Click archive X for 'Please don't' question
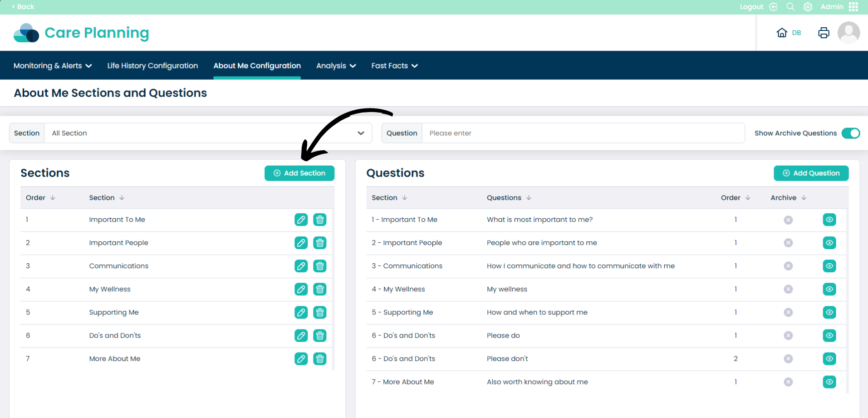 click(788, 359)
